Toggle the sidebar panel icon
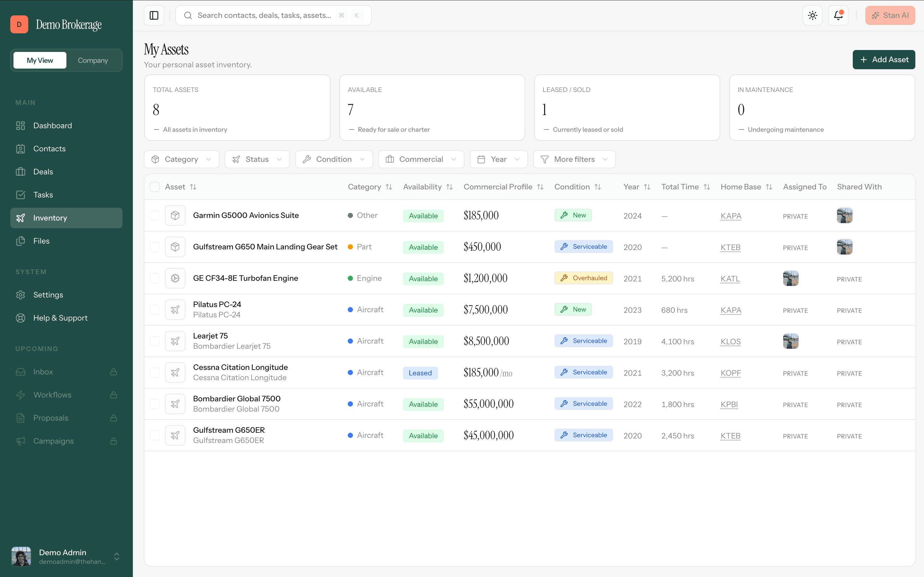Screen dimensions: 924x577 154,15
